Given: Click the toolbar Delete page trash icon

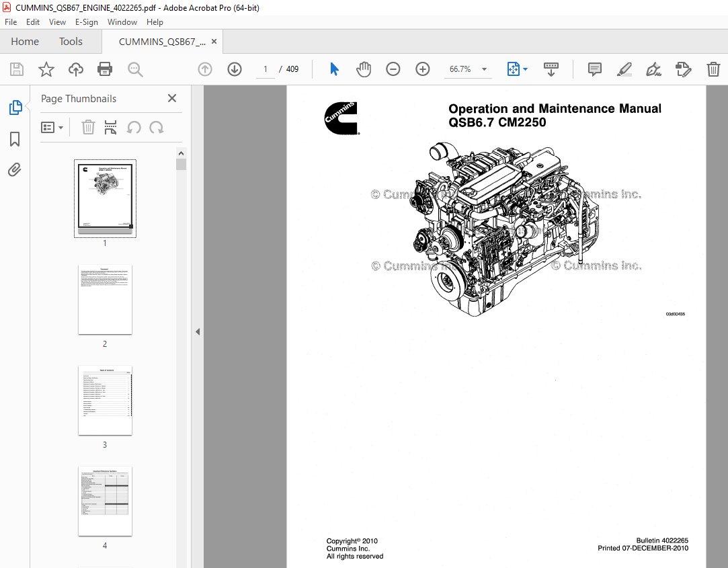Looking at the screenshot, I should [x=713, y=69].
